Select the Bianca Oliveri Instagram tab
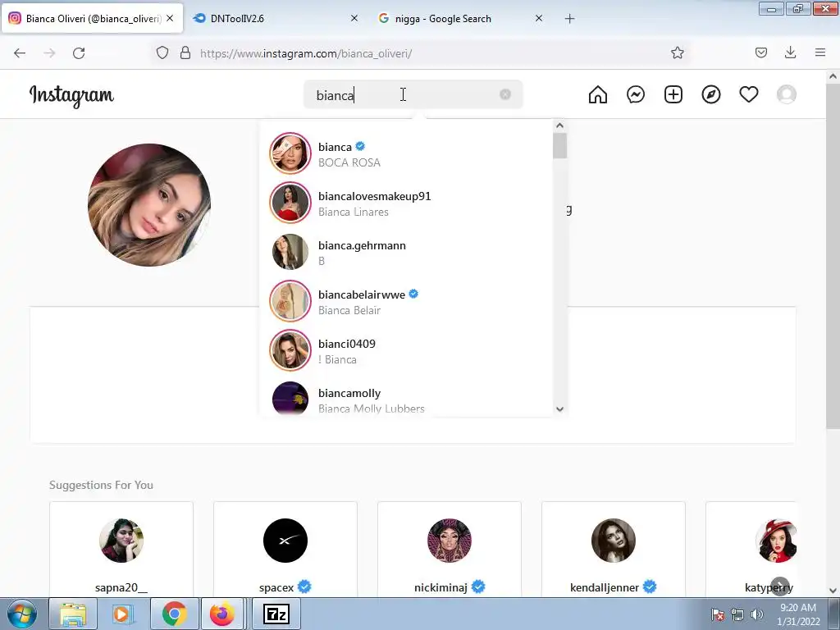The image size is (840, 630). (x=92, y=18)
